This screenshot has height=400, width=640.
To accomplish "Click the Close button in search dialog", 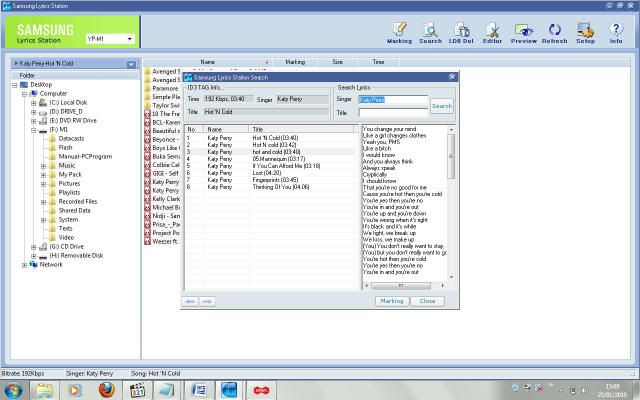I will click(427, 301).
